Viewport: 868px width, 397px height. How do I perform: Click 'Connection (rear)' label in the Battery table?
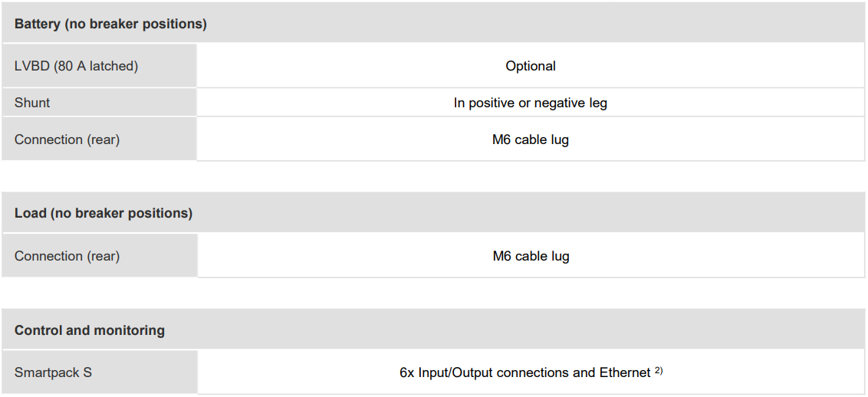click(67, 139)
